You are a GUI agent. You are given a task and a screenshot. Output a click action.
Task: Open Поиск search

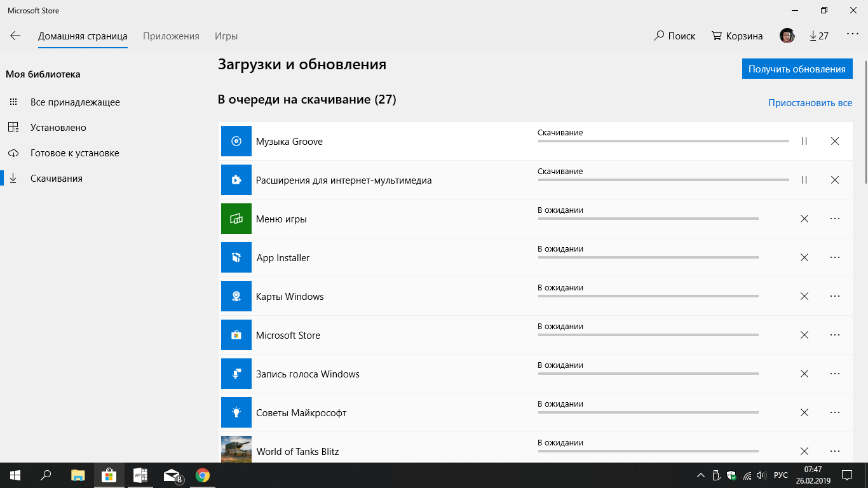(x=675, y=36)
